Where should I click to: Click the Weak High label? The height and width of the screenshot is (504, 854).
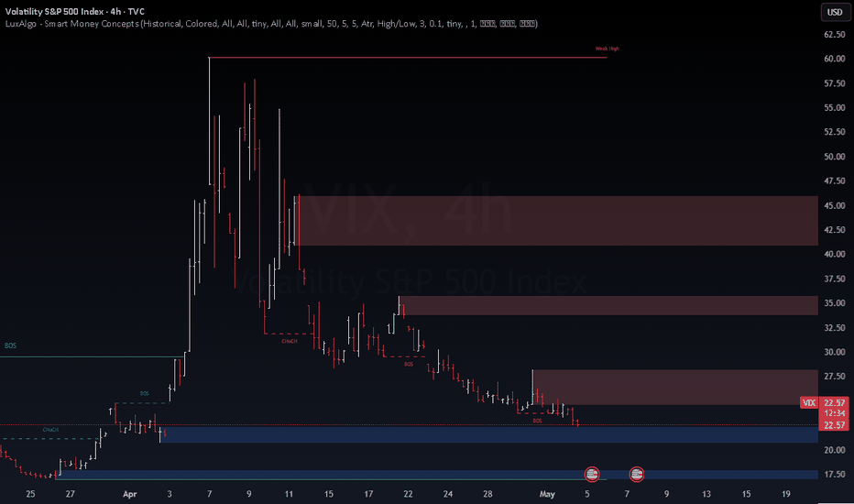(x=607, y=49)
